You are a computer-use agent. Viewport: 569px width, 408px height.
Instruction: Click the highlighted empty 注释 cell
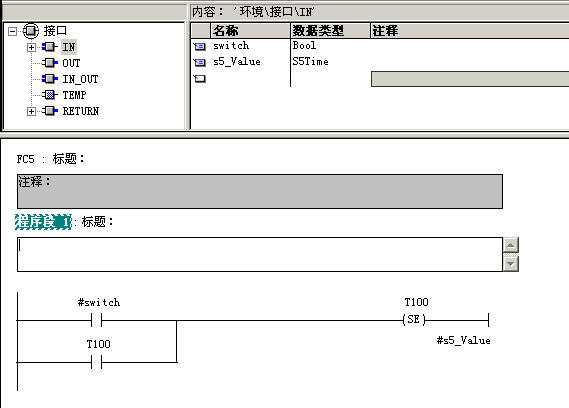pos(470,79)
